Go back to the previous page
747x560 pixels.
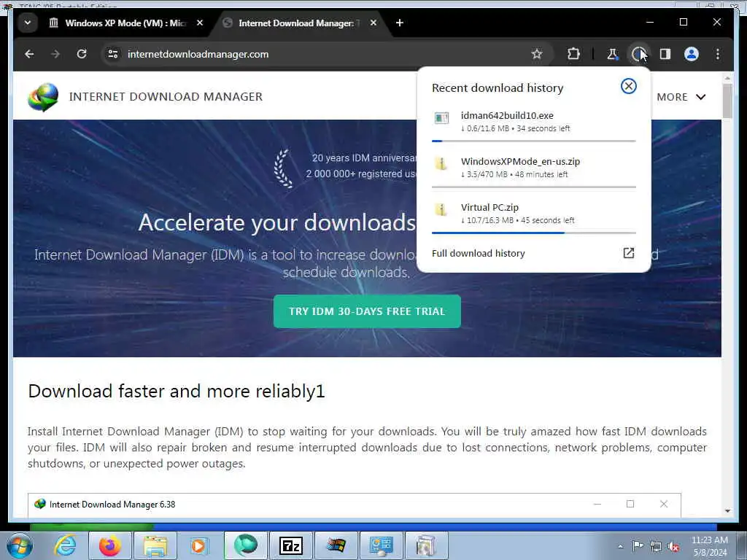click(x=29, y=54)
